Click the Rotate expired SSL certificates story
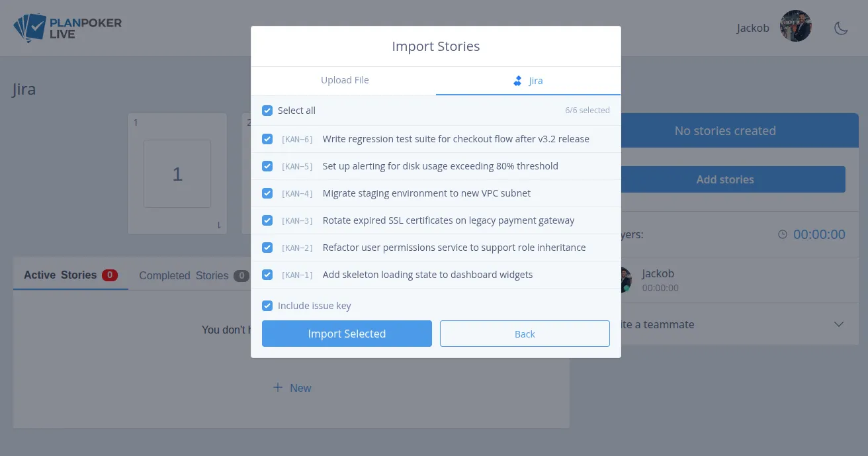The height and width of the screenshot is (456, 868). [x=449, y=220]
